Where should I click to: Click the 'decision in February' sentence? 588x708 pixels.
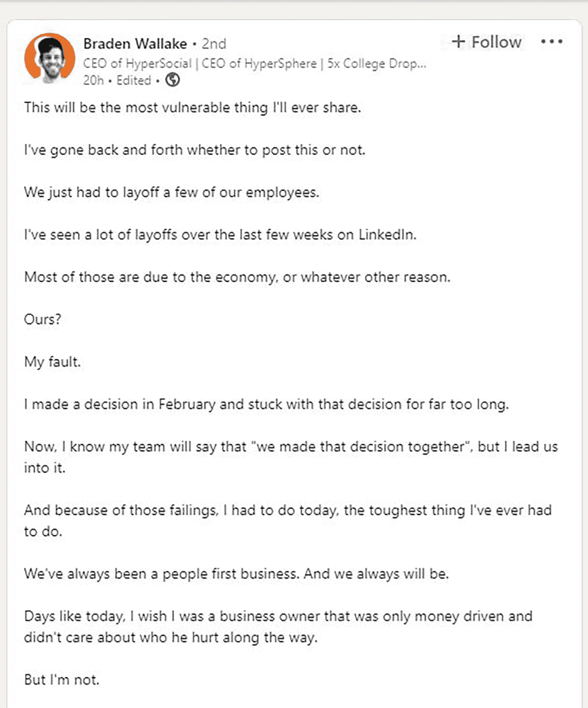tap(266, 404)
